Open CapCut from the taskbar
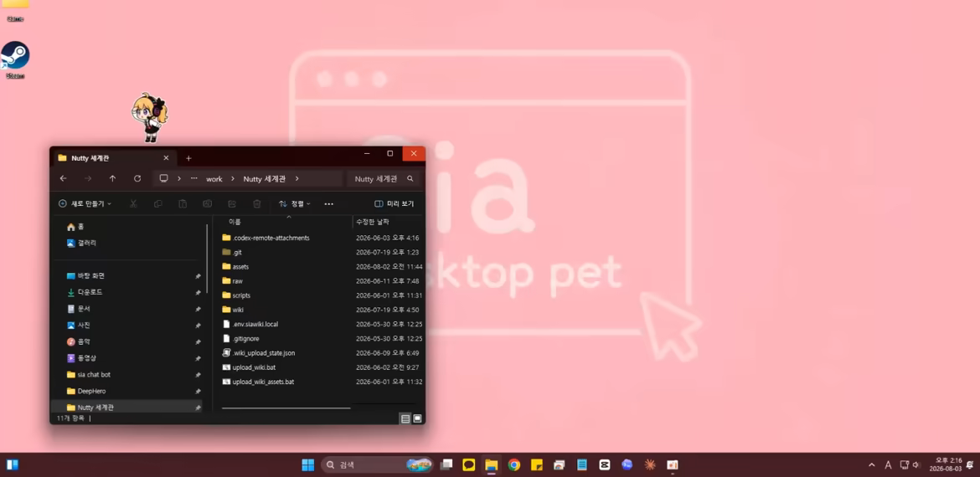This screenshot has width=980, height=477. (x=605, y=464)
